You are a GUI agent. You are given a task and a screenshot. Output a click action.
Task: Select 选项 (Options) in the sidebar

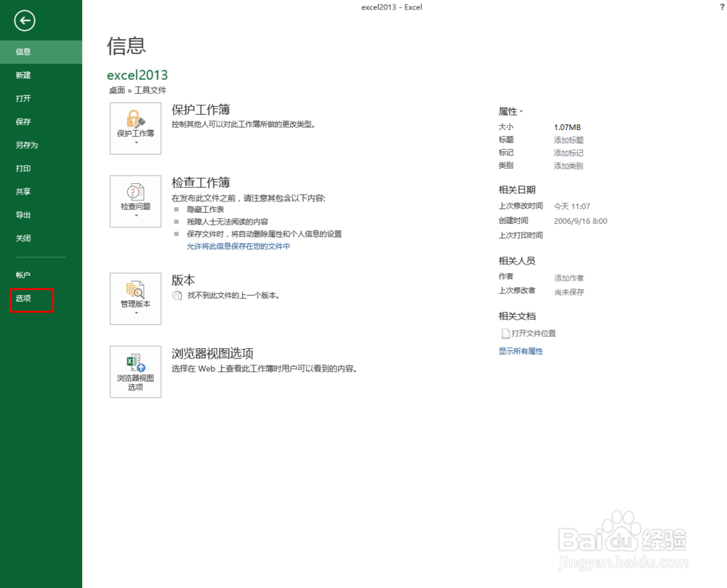click(22, 298)
